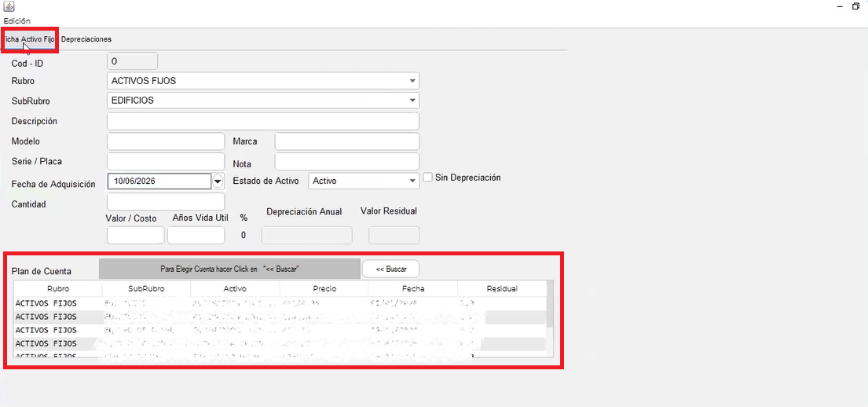Click the Valor Residual field
The height and width of the screenshot is (407, 868).
[394, 235]
